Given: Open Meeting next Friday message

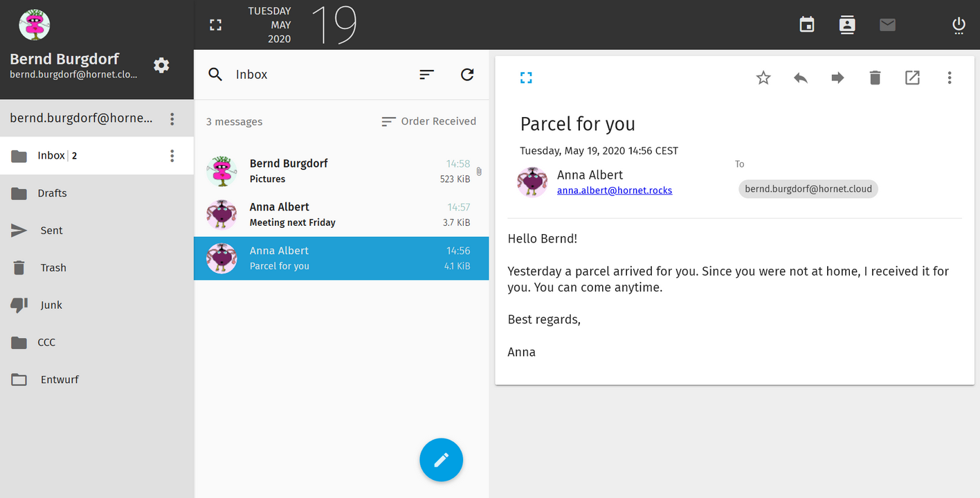Looking at the screenshot, I should [x=341, y=215].
